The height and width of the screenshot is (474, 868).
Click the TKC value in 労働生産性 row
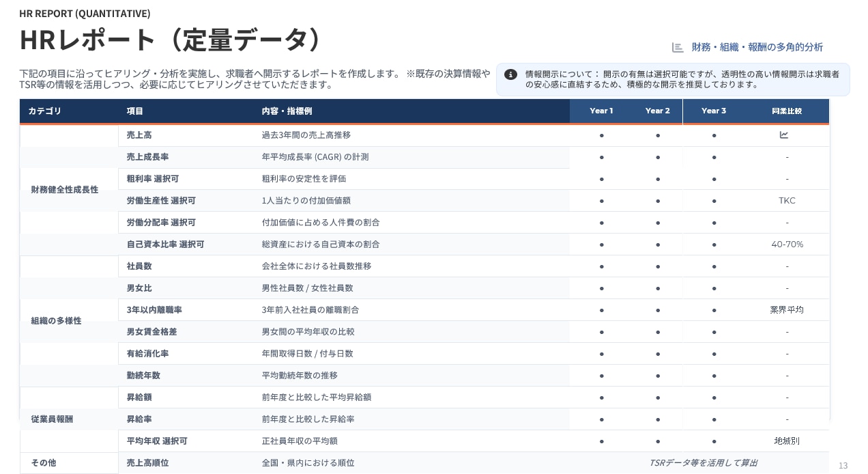pyautogui.click(x=787, y=201)
